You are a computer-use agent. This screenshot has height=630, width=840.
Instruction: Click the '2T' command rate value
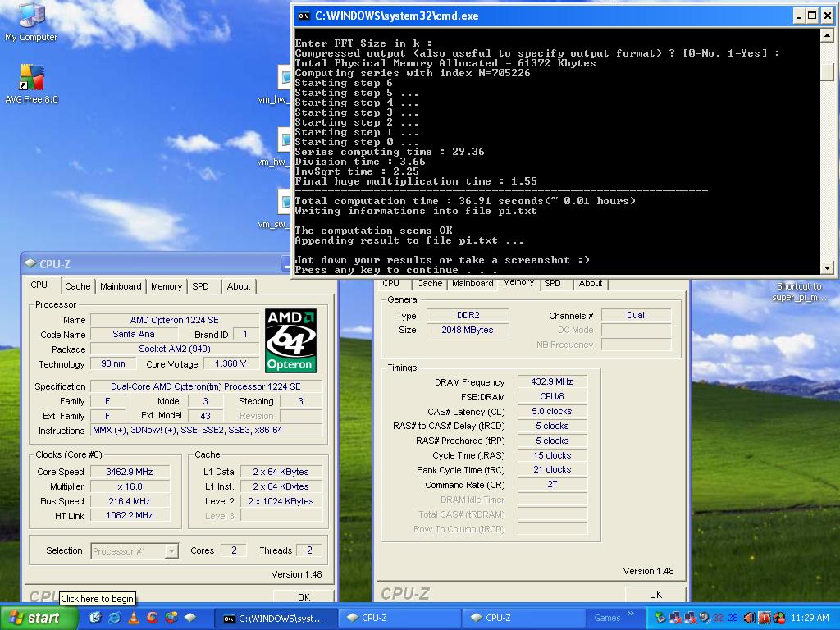[552, 484]
